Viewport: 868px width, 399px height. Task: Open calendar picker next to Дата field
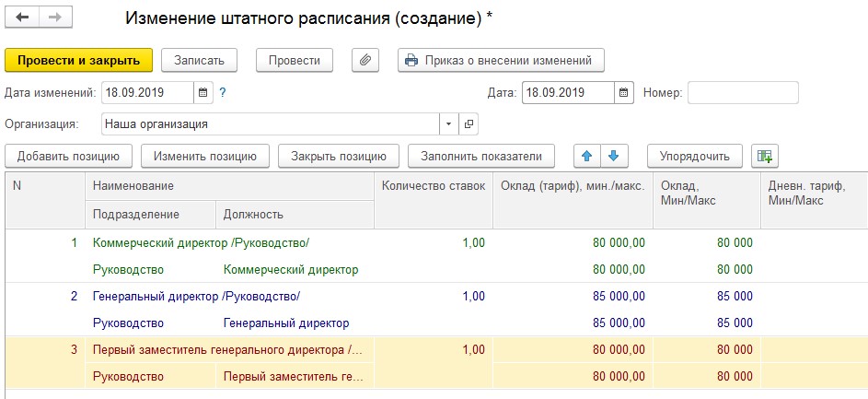coord(624,93)
